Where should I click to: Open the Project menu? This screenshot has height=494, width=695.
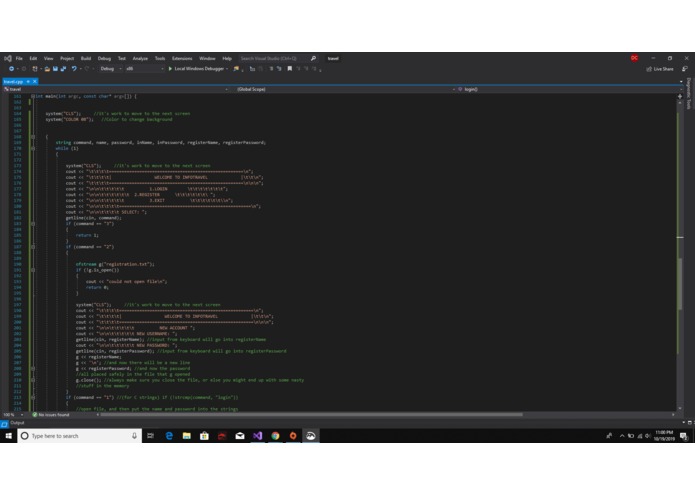[x=67, y=58]
